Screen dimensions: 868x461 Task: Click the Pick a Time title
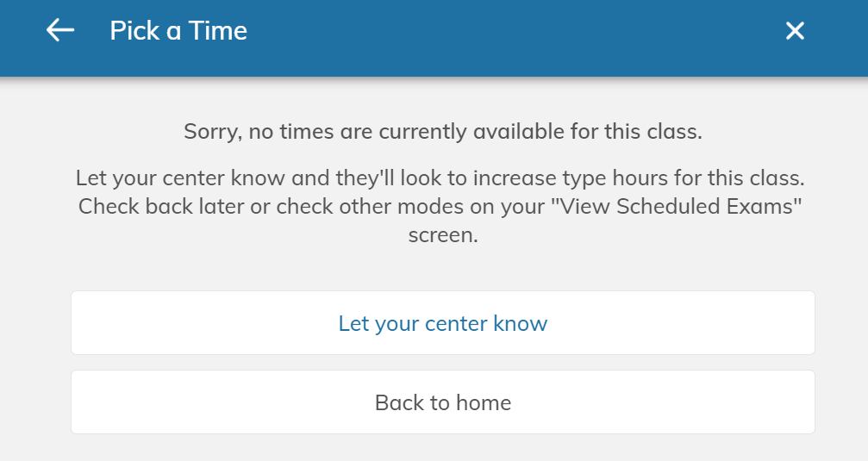click(178, 31)
